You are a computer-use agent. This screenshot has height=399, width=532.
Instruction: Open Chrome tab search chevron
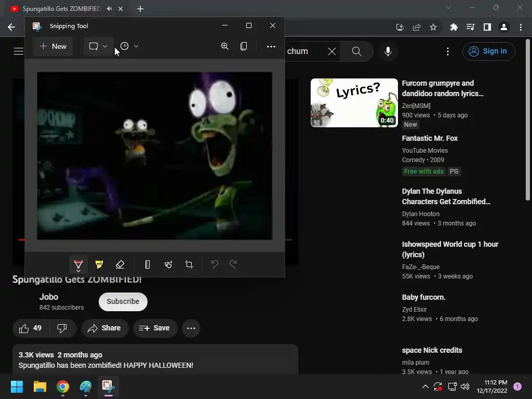point(448,7)
